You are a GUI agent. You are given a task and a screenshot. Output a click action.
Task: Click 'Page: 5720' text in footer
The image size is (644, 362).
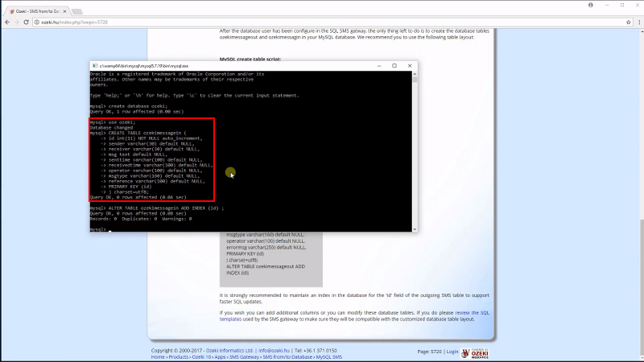point(429,352)
